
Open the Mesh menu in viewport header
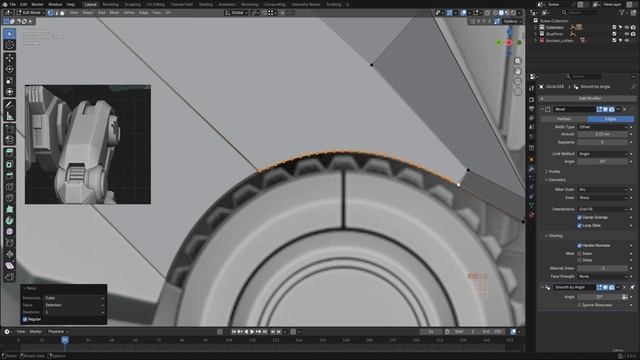pos(114,13)
